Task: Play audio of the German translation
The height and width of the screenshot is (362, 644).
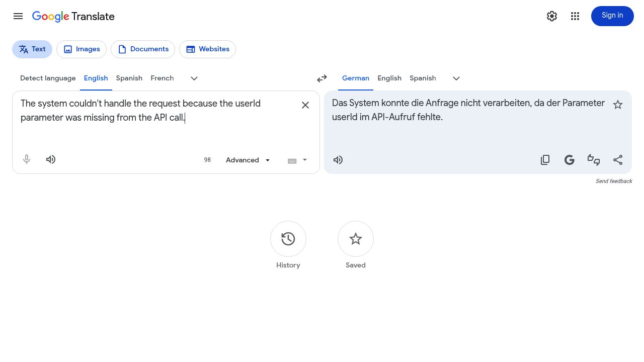Action: (x=338, y=159)
